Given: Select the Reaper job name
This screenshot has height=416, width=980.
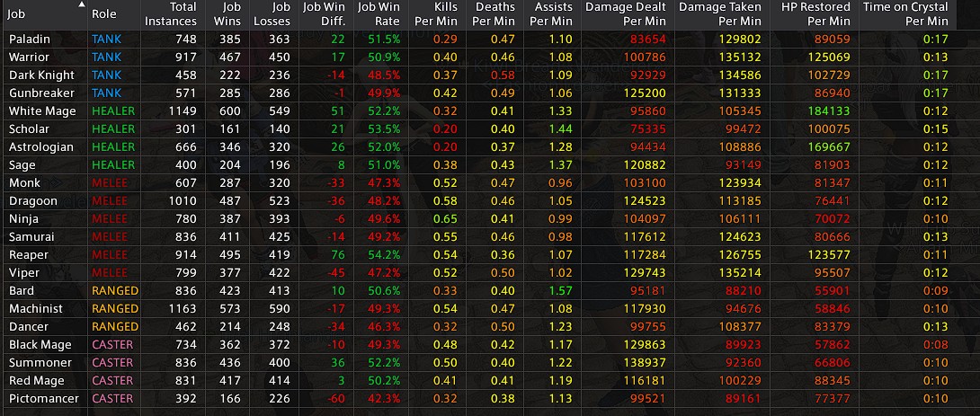Looking at the screenshot, I should click(28, 255).
